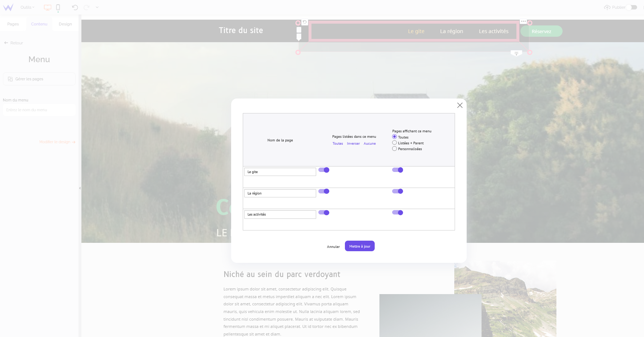Screen dimensions: 644x337
Task: Click the Nom de la page column header
Action: click(280, 140)
